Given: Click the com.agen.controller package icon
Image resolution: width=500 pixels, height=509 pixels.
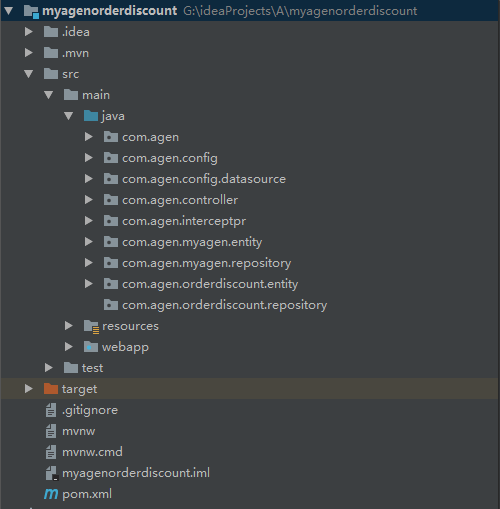Looking at the screenshot, I should click(x=111, y=200).
